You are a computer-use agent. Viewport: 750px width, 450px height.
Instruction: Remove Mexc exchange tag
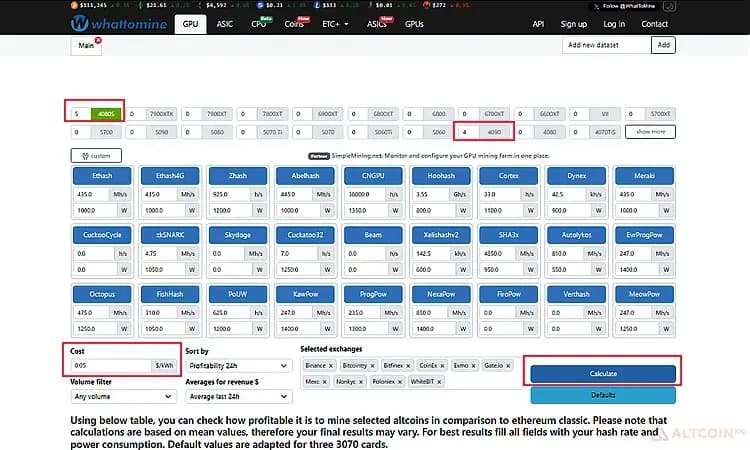tap(324, 382)
